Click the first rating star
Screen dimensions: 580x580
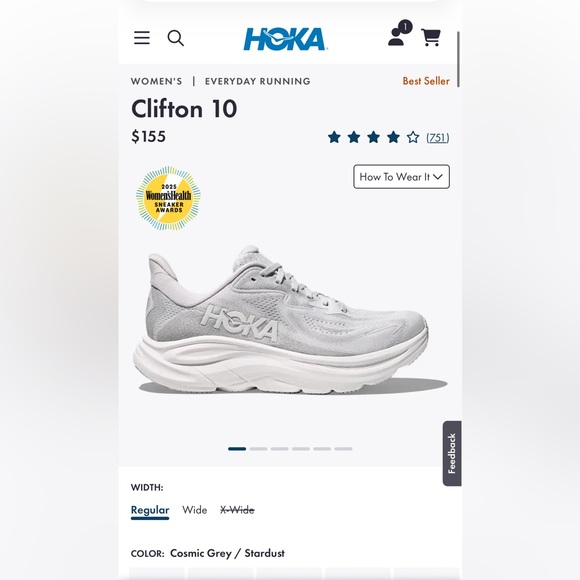334,137
